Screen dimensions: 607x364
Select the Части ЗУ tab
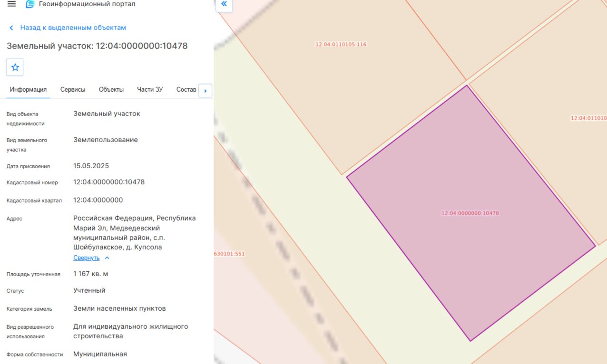[150, 89]
